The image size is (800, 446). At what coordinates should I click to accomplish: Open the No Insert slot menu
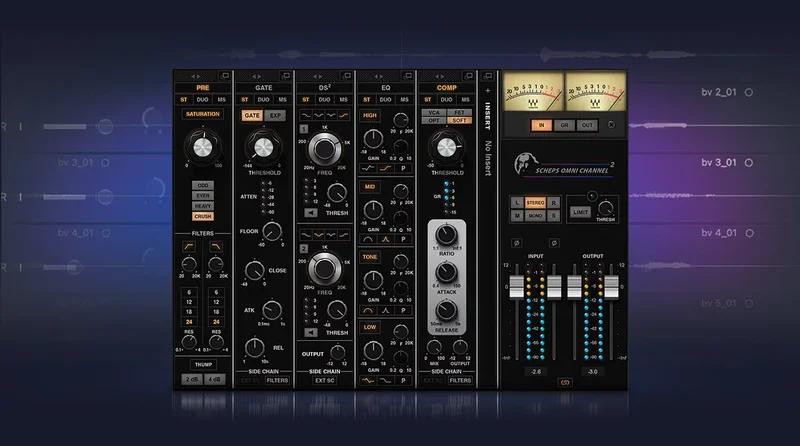tap(488, 158)
